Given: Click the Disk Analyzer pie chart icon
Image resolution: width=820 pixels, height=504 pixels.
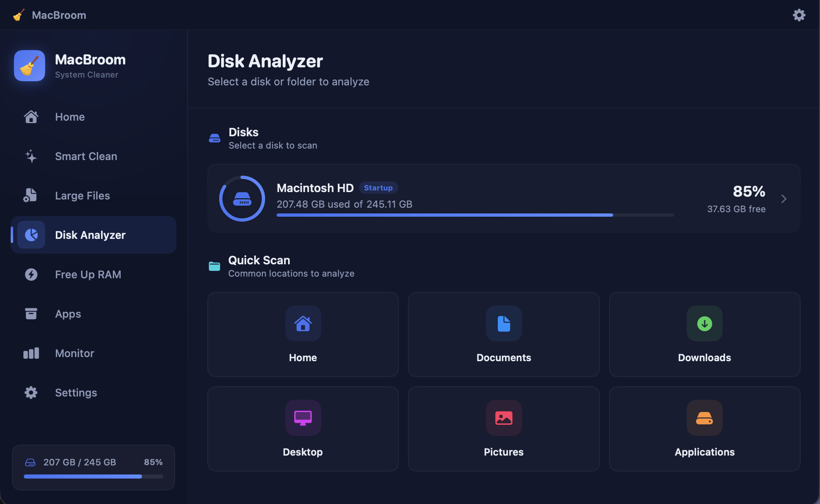Looking at the screenshot, I should pos(31,235).
